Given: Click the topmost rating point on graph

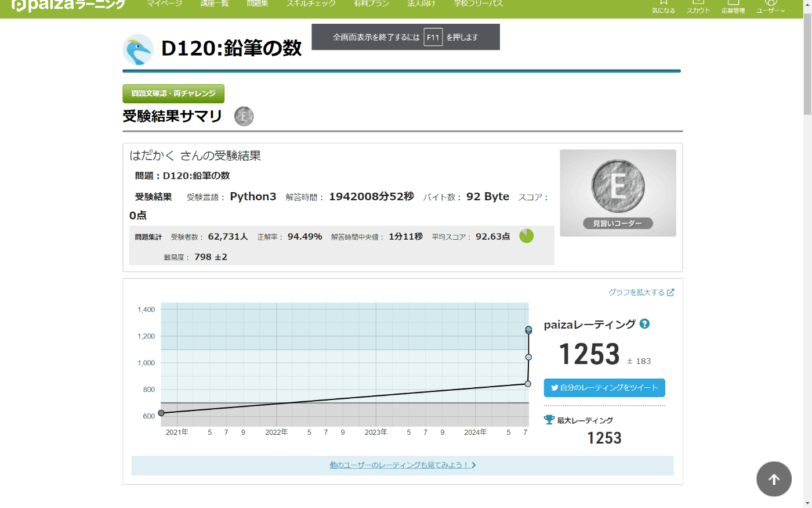Looking at the screenshot, I should click(528, 329).
